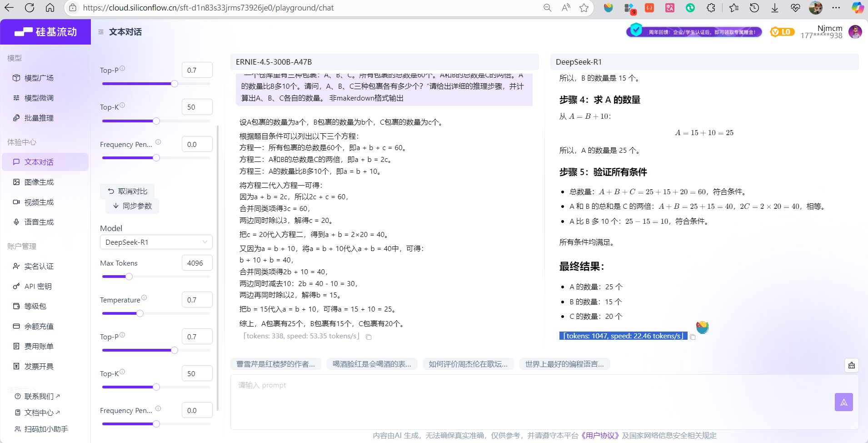Open 模型微调 in sidebar

(x=45, y=98)
